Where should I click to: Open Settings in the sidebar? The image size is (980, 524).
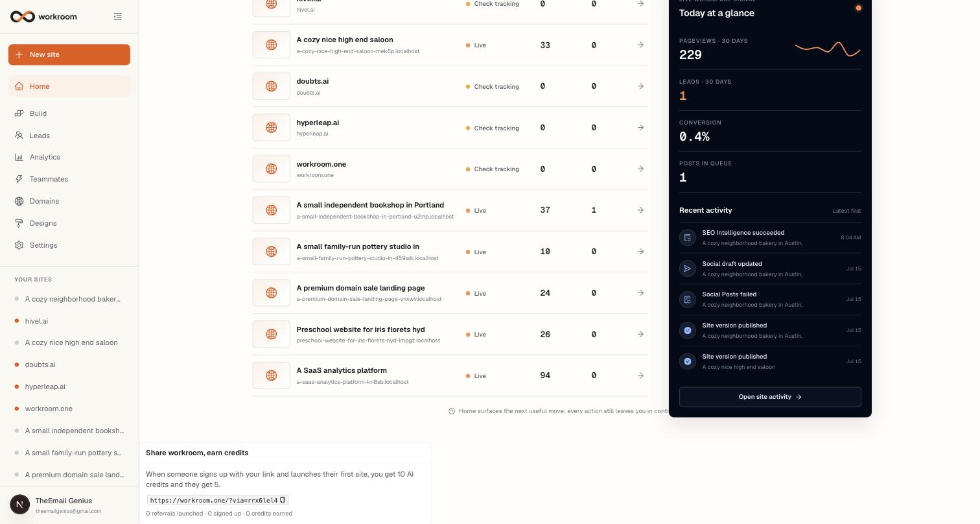69,245
